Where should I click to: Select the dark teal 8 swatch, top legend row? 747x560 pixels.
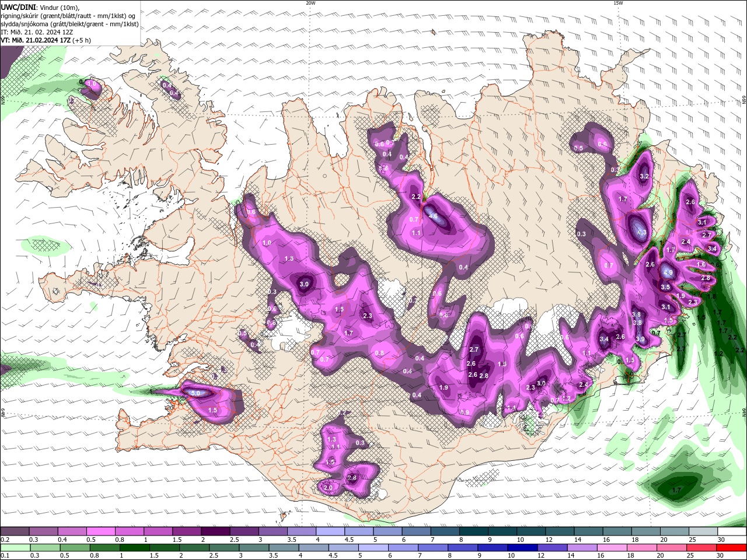(x=473, y=531)
